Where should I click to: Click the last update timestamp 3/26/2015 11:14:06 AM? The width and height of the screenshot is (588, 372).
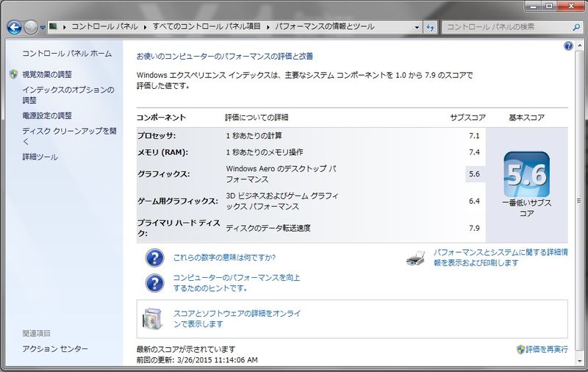[218, 360]
